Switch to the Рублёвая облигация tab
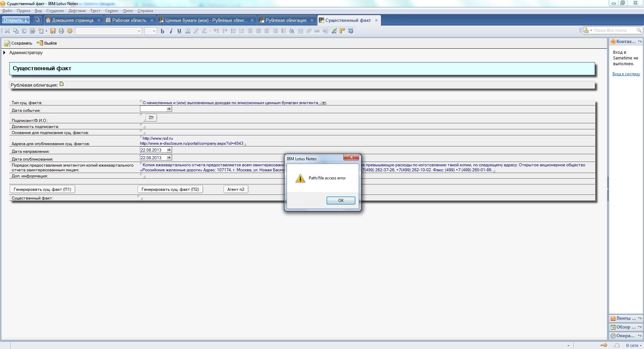 pyautogui.click(x=286, y=20)
